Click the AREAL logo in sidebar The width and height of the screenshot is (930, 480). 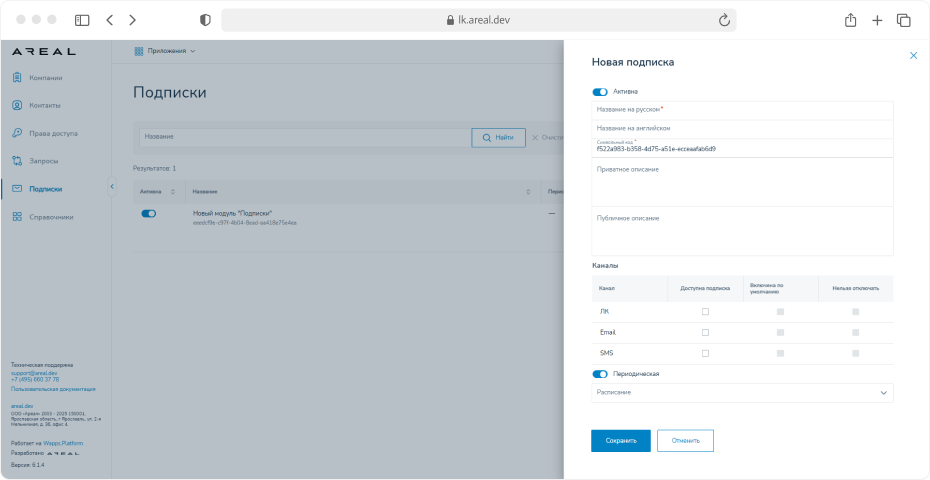pos(44,52)
